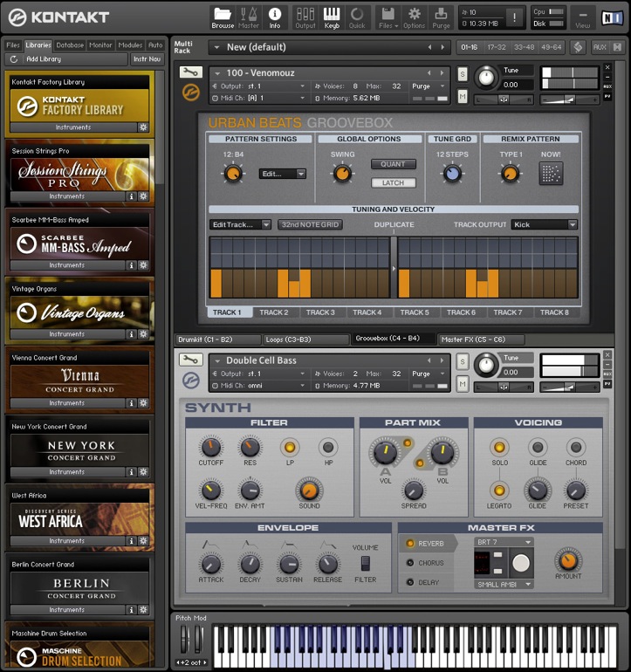Image resolution: width=631 pixels, height=672 pixels.
Task: Adjust the filter CUTOFF knob
Action: coord(210,447)
